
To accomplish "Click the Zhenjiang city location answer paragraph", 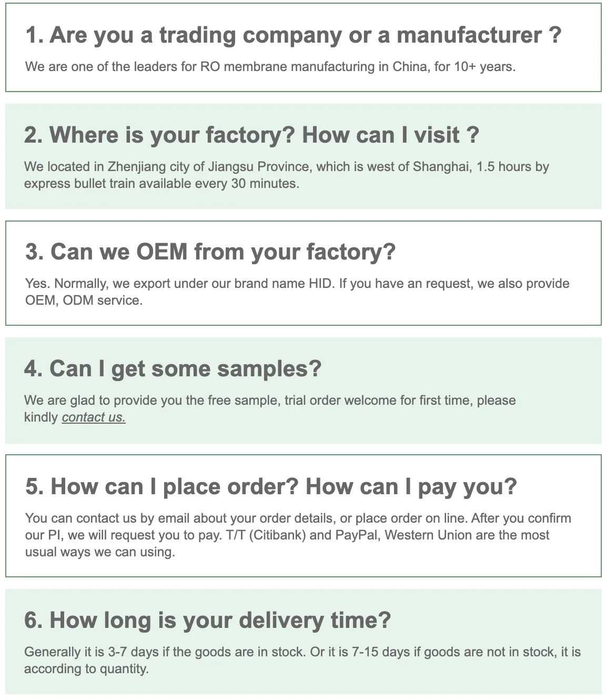I will pyautogui.click(x=287, y=175).
